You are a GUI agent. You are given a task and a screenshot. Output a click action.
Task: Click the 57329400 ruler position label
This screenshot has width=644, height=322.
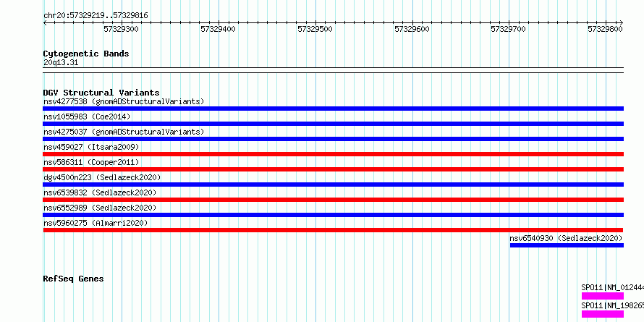(x=218, y=29)
